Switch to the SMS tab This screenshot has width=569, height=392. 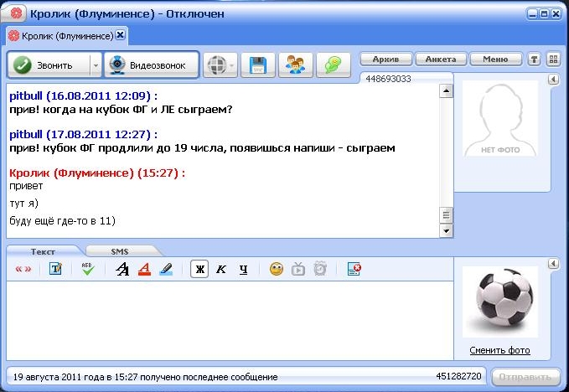pyautogui.click(x=120, y=251)
